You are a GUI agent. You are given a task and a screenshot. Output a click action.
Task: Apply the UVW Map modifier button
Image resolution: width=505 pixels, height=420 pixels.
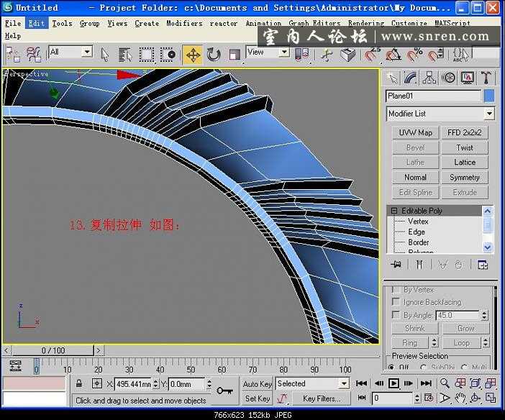415,132
